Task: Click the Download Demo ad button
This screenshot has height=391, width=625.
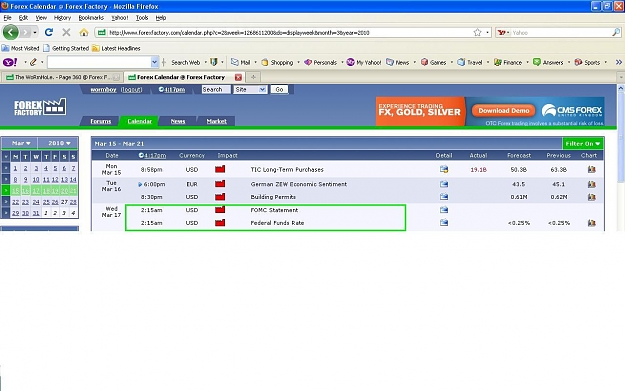Action: [503, 110]
